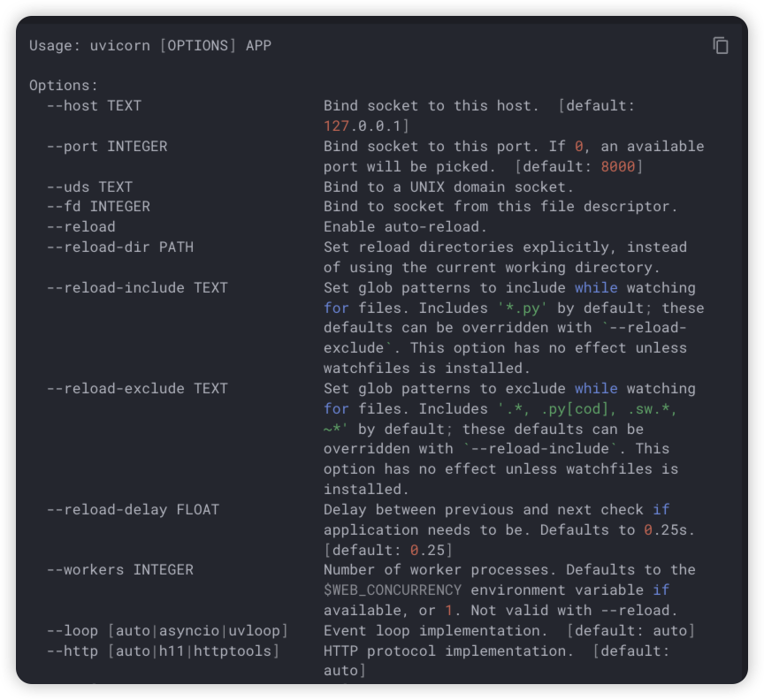The image size is (764, 700).
Task: Click the '--reload' option flag
Action: pyautogui.click(x=80, y=227)
